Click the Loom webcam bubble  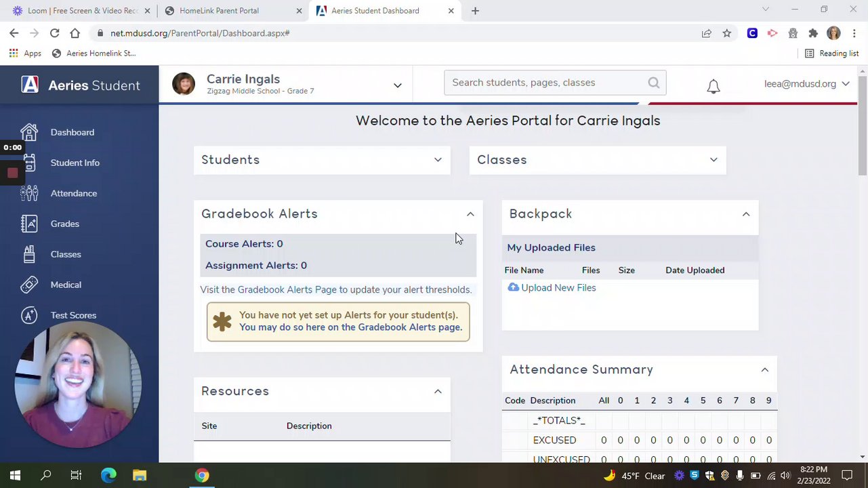pos(78,385)
